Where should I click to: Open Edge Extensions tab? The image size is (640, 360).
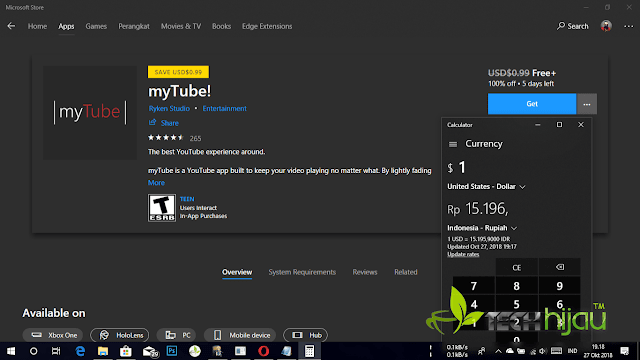pyautogui.click(x=267, y=26)
